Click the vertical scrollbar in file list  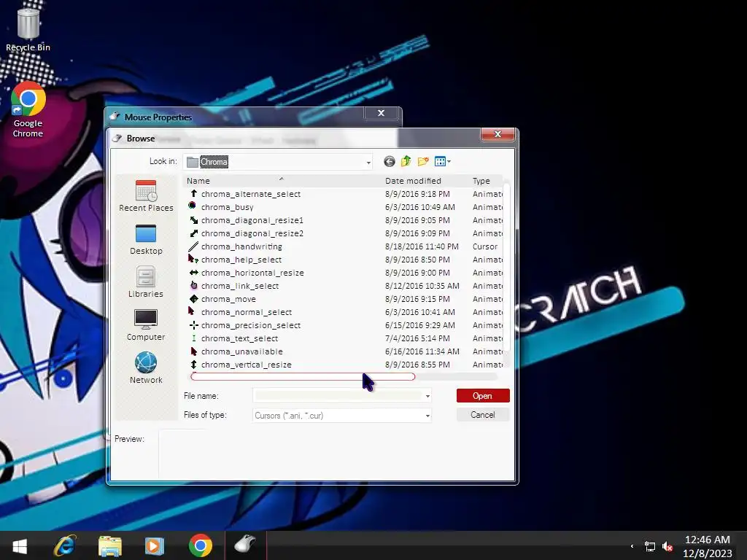coord(506,267)
